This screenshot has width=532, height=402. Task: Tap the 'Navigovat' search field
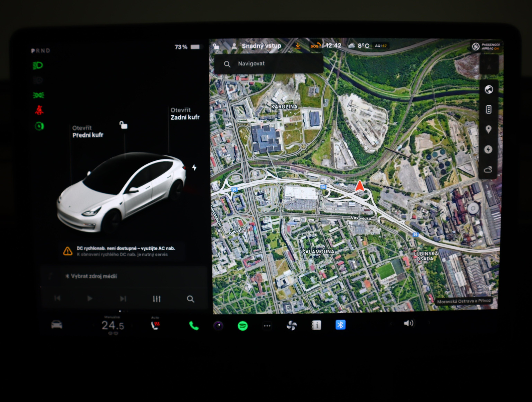click(269, 64)
